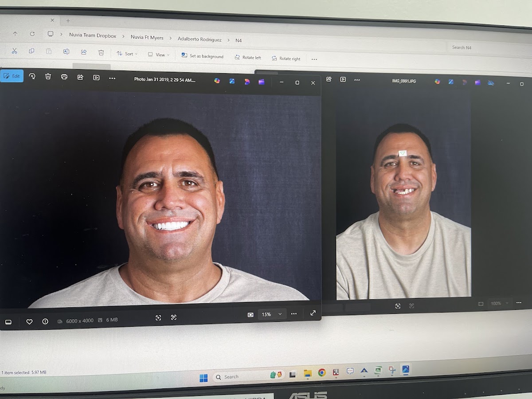The width and height of the screenshot is (532, 399).
Task: Zoom to fit in IMG_0991.JPG window
Action: click(x=398, y=306)
